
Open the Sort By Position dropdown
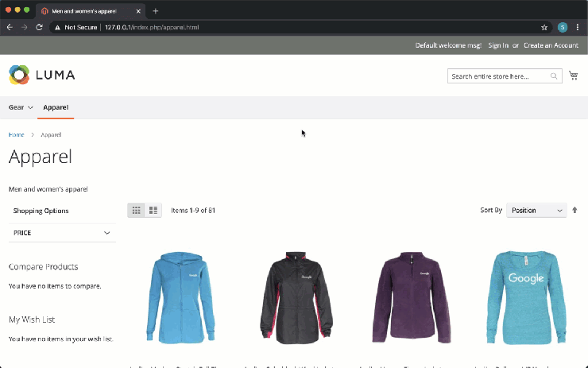pos(536,211)
